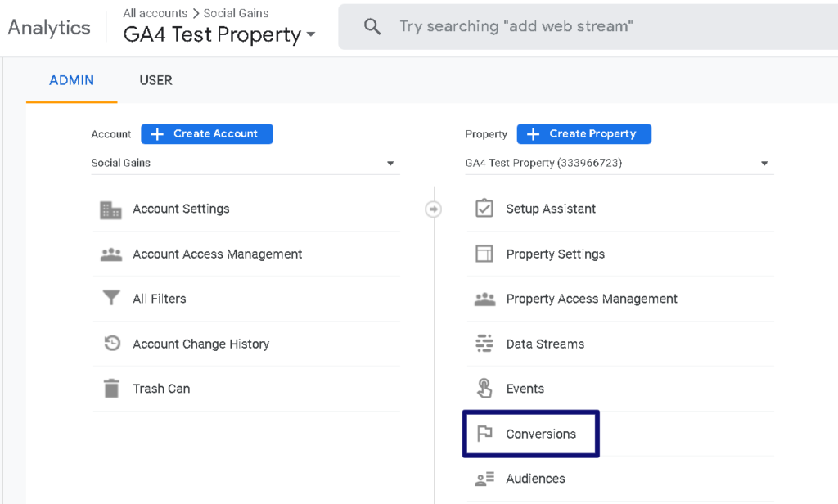Click the Property Access Management people icon
Viewport: 838px width, 504px height.
click(484, 299)
